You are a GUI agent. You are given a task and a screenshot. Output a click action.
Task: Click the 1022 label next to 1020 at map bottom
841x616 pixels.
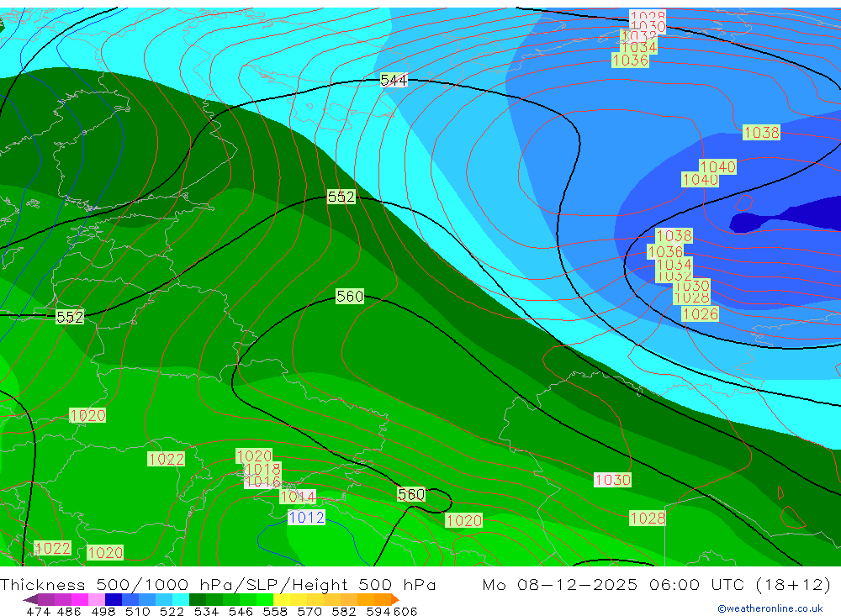coord(52,548)
